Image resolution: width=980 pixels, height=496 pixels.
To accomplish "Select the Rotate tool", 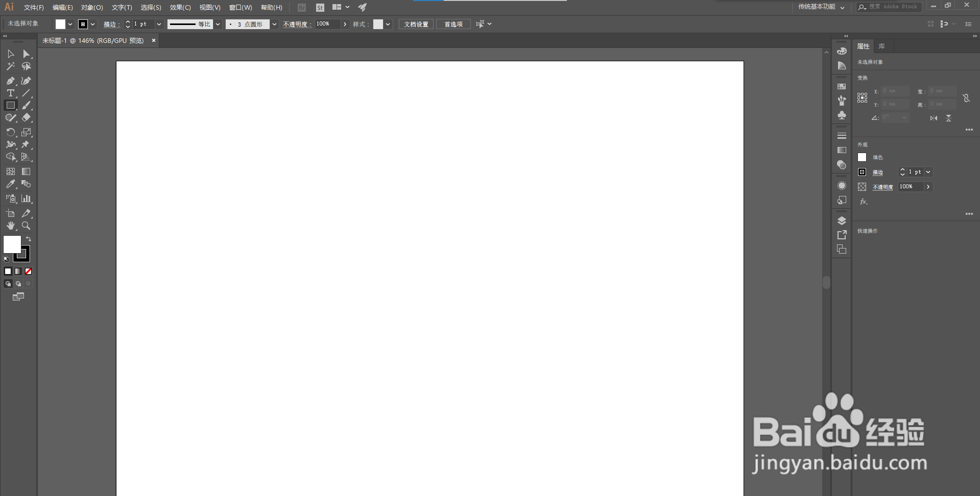I will tap(11, 132).
